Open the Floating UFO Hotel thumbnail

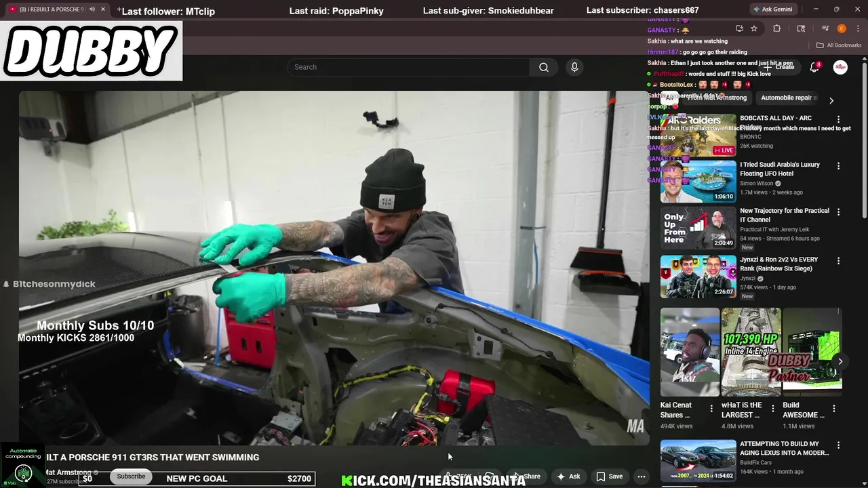click(x=698, y=181)
